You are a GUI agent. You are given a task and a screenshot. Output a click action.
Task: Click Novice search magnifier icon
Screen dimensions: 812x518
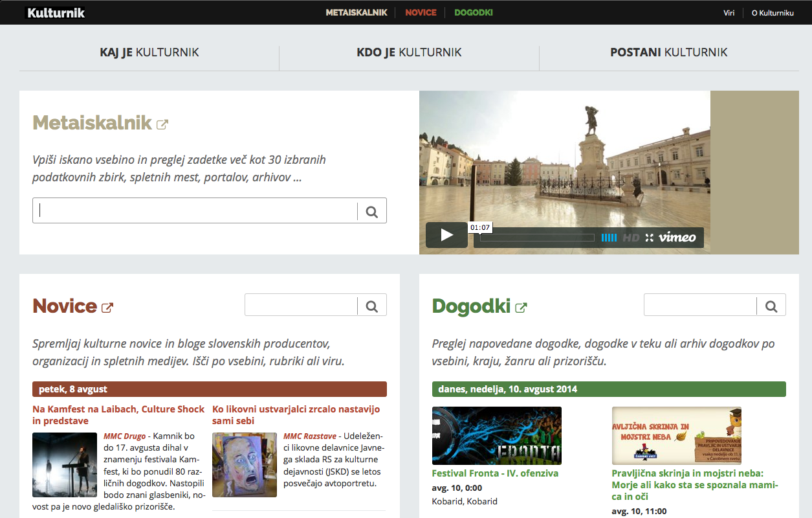(372, 306)
